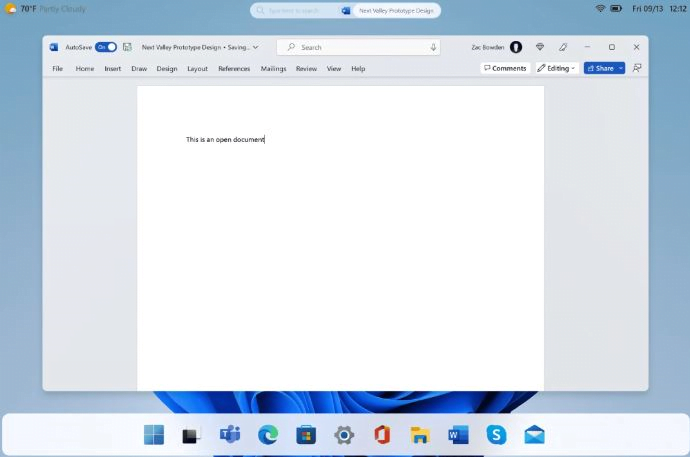Open the Mailings tab
The height and width of the screenshot is (457, 690).
273,69
